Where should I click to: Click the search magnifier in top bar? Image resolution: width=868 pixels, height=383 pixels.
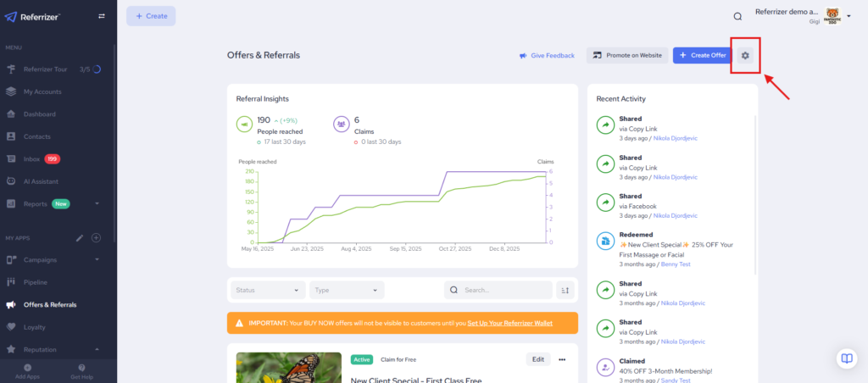coord(737,16)
